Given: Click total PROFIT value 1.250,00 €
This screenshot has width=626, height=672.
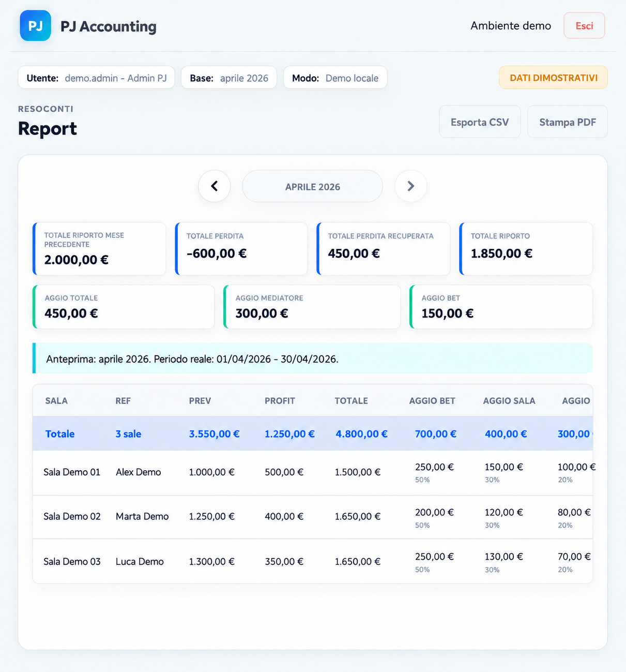Looking at the screenshot, I should pos(289,434).
